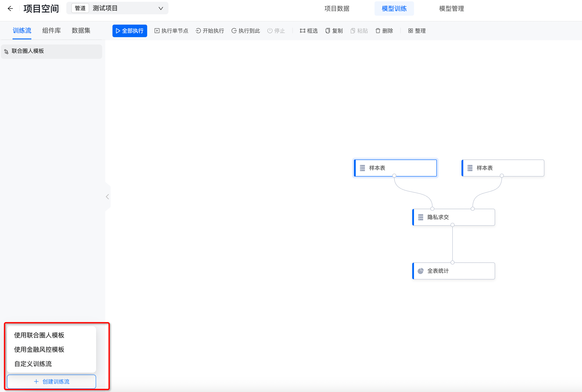582x392 pixels.
Task: Click the input port of 全表统计
Action: 452,262
